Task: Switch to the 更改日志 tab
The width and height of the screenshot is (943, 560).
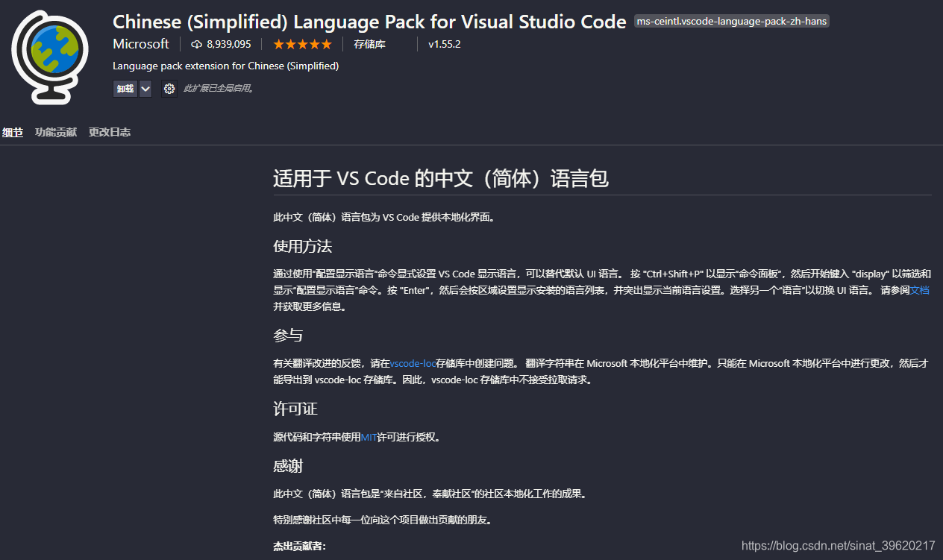Action: pyautogui.click(x=110, y=132)
